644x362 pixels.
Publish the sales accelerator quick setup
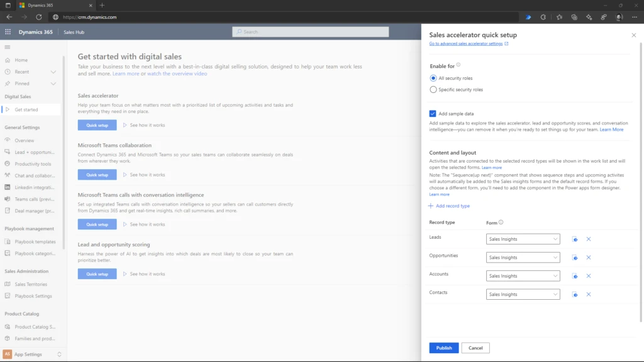coord(443,348)
